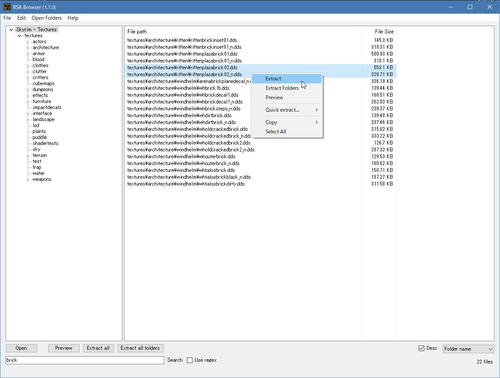Select the wholdcrackedbrick2.dds file row

pyautogui.click(x=260, y=143)
